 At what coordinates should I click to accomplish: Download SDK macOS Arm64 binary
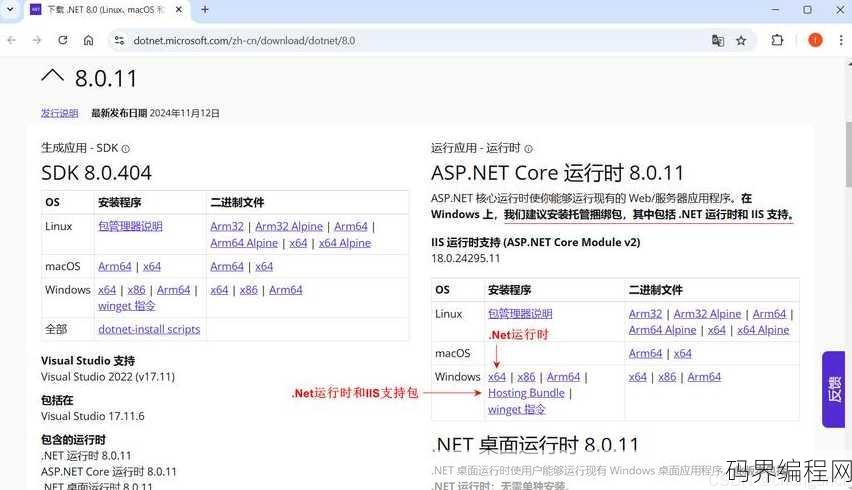pos(227,266)
